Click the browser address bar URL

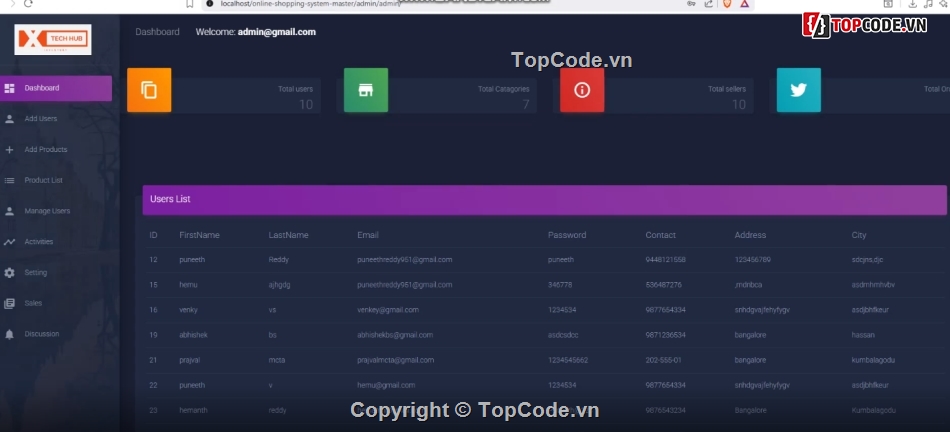310,4
